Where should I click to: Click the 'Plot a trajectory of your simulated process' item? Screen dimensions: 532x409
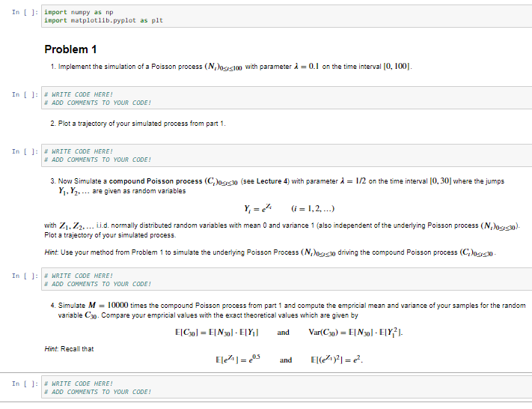pyautogui.click(x=138, y=124)
